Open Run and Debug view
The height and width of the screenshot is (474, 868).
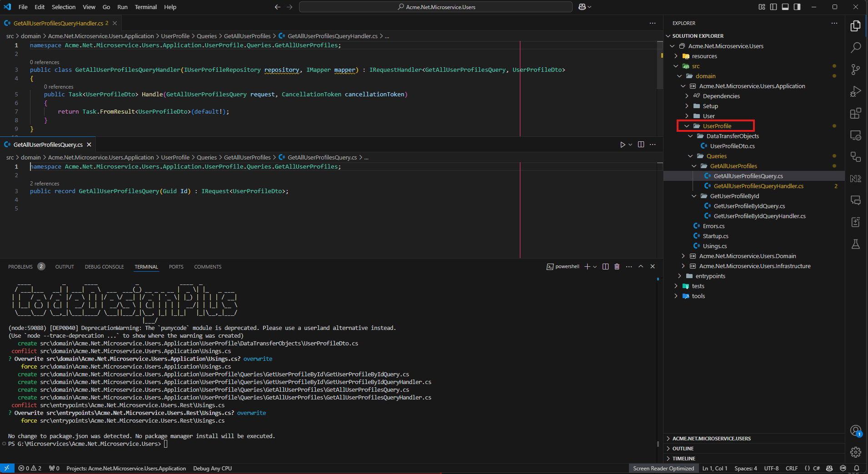point(856,91)
